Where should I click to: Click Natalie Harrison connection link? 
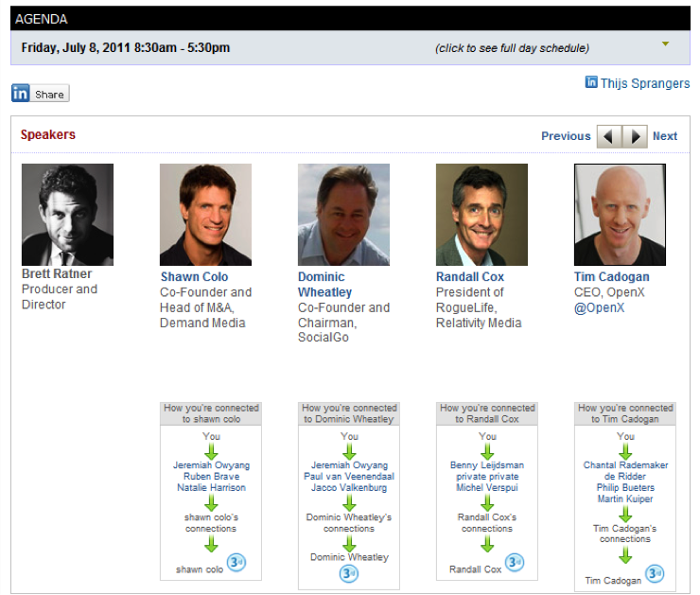coord(211,487)
